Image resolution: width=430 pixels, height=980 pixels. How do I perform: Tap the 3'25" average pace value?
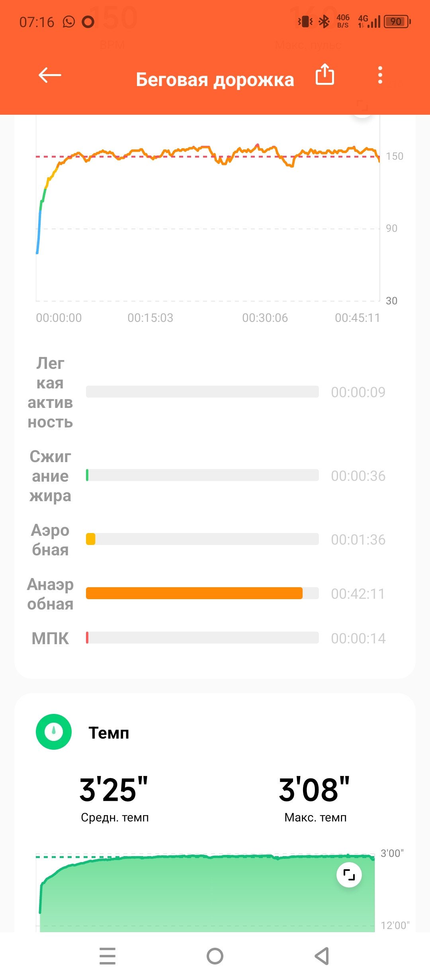114,790
